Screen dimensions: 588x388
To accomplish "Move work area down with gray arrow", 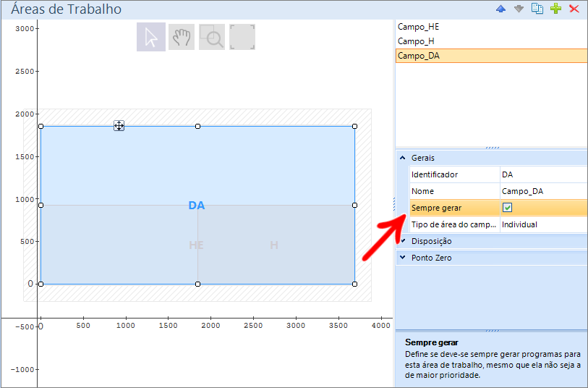I will tap(519, 9).
